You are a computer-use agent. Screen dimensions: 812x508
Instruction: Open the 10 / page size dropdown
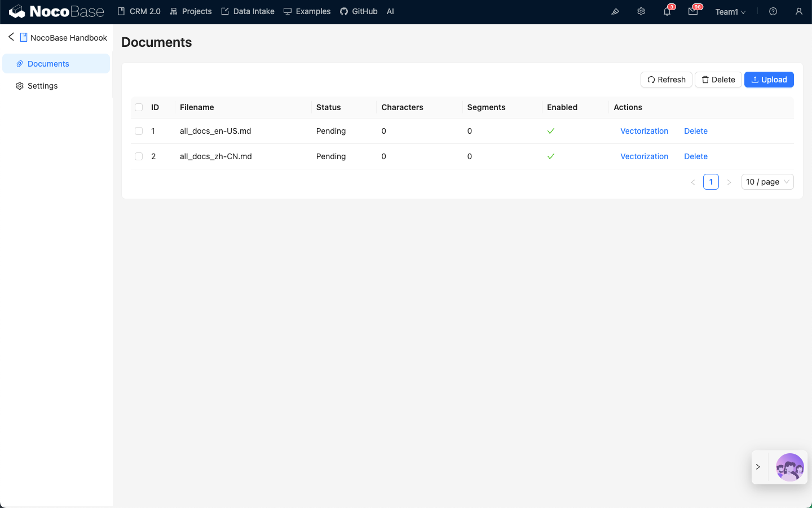(767, 182)
